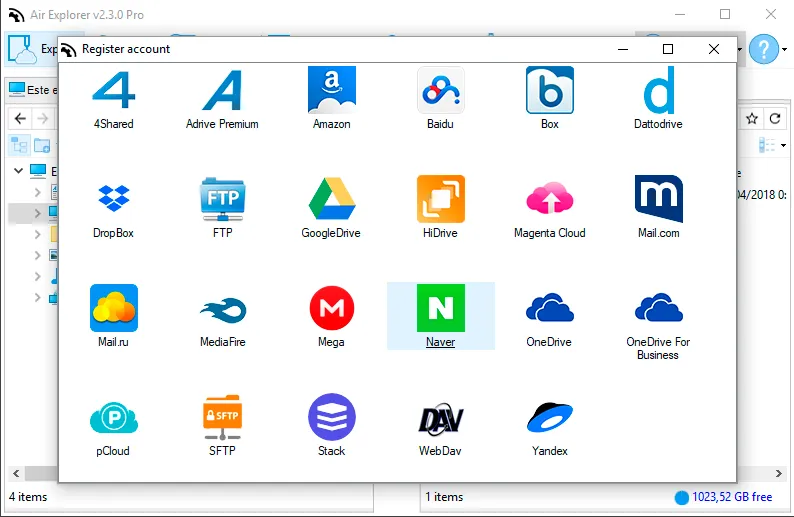Image resolution: width=794 pixels, height=517 pixels.
Task: Select Magenta Cloud
Action: click(549, 208)
